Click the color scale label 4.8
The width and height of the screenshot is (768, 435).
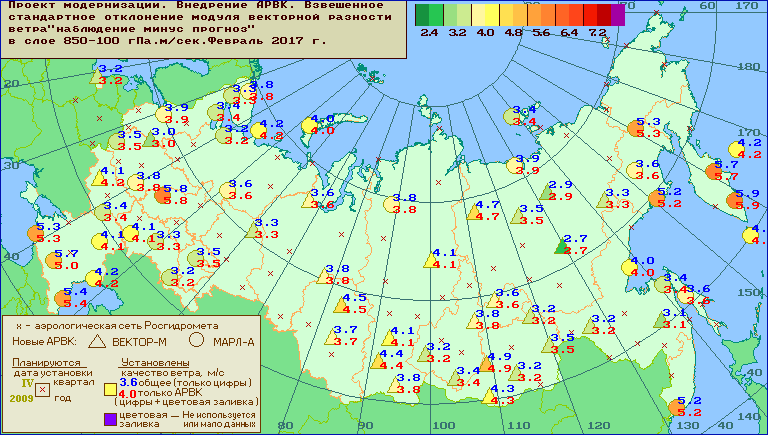pos(513,33)
